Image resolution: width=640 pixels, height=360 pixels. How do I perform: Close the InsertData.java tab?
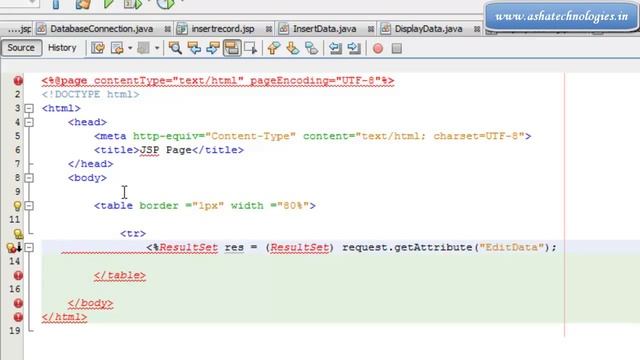point(371,29)
